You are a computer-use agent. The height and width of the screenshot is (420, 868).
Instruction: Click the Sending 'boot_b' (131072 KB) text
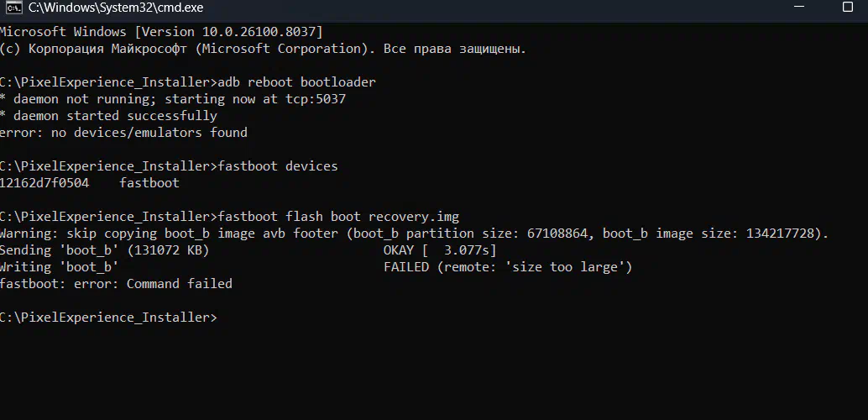point(103,250)
